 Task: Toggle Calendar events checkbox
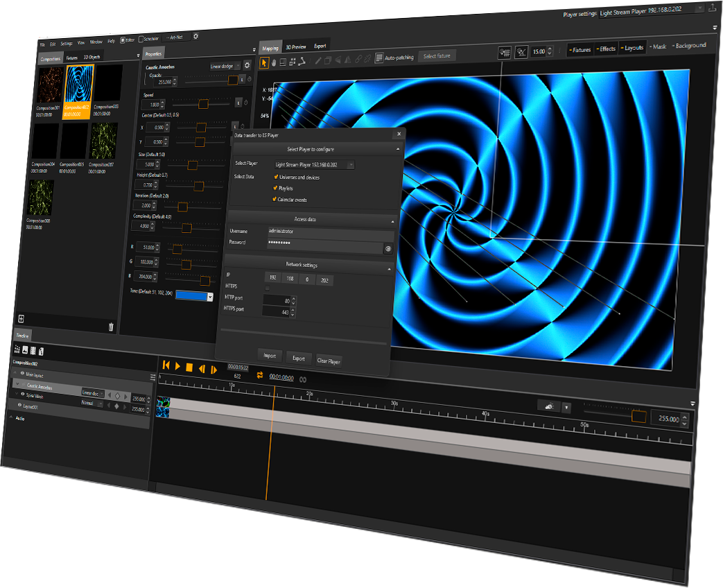coord(275,199)
